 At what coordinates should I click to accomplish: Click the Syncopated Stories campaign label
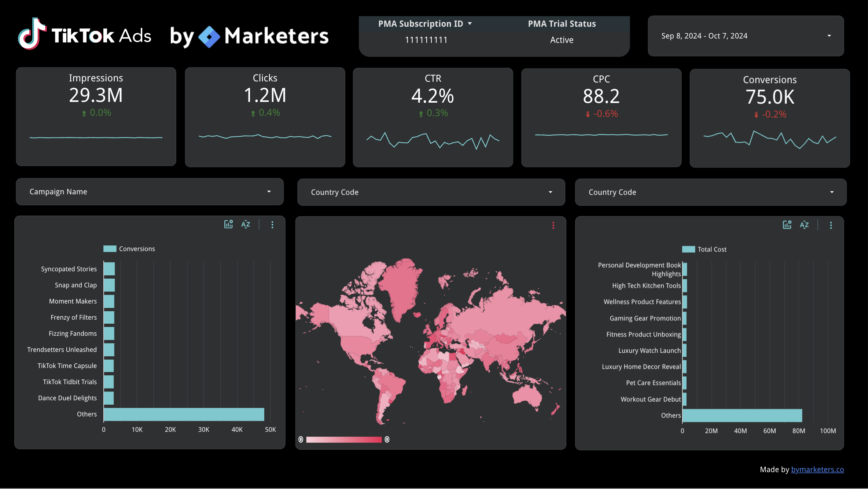coord(69,269)
